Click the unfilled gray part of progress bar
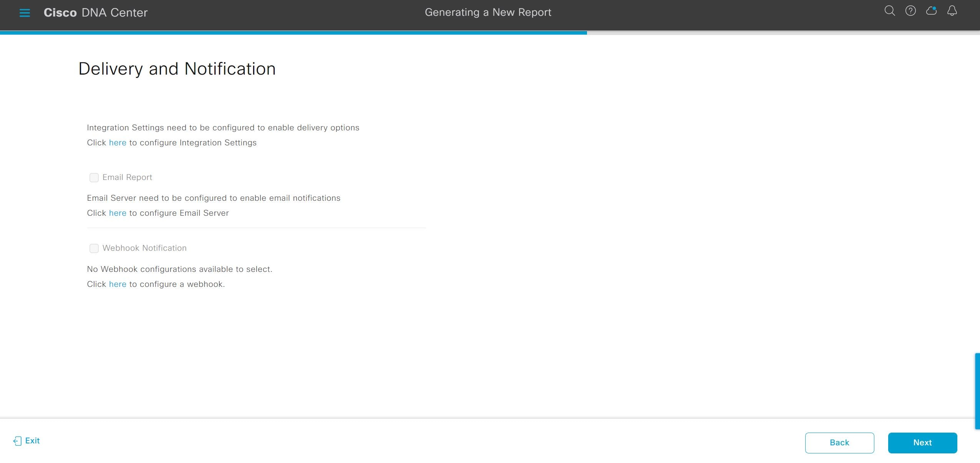Screen dimensions: 980x463 coord(784,33)
